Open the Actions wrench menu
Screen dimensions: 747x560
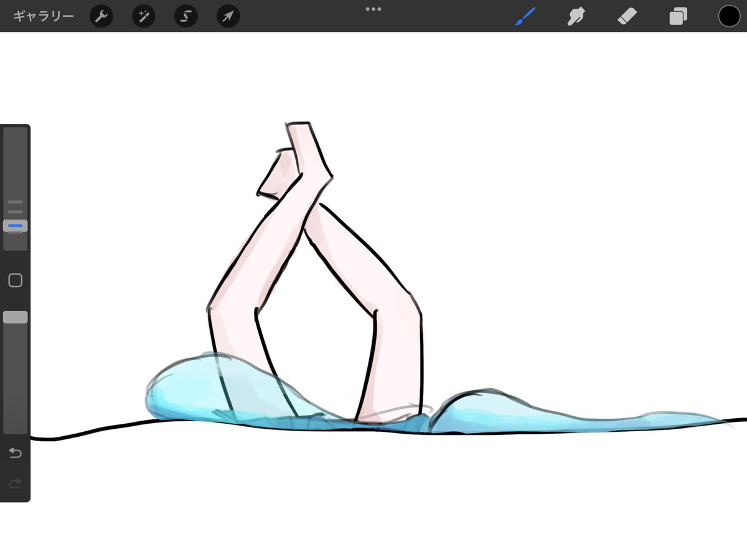101,16
